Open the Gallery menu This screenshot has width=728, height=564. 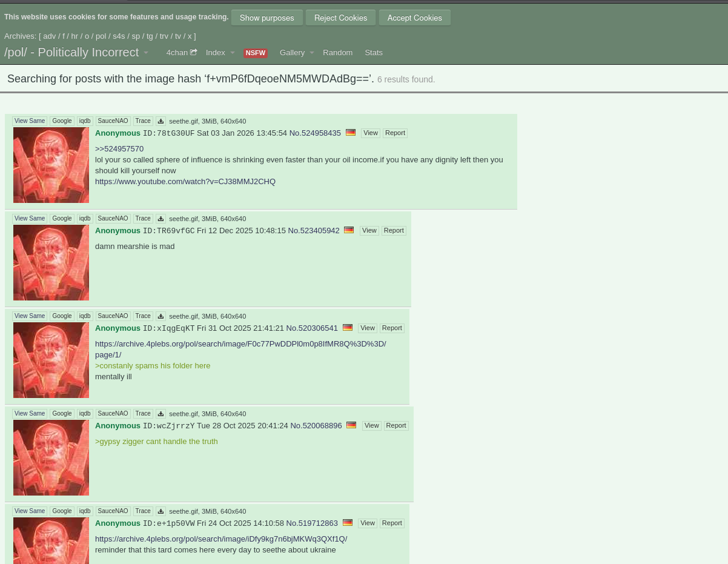tap(292, 53)
